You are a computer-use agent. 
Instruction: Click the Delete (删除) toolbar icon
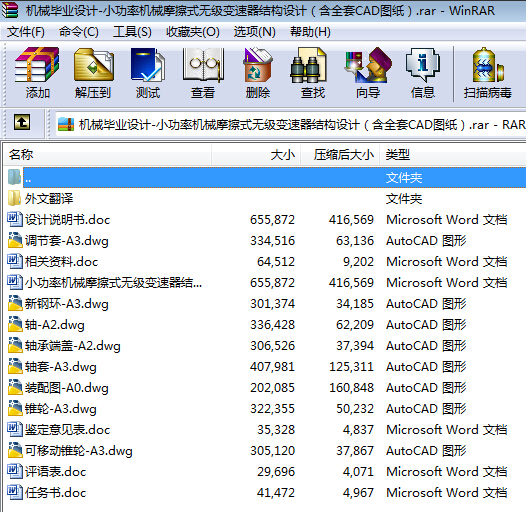point(258,65)
